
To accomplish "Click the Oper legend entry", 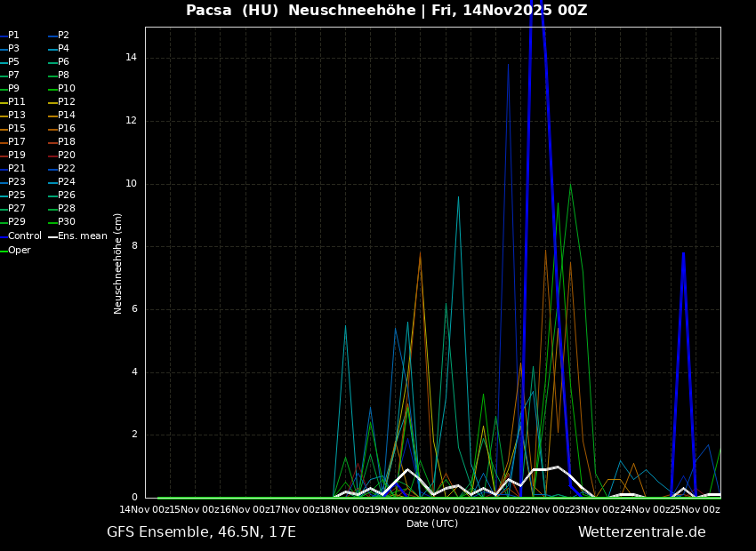I will (x=20, y=251).
